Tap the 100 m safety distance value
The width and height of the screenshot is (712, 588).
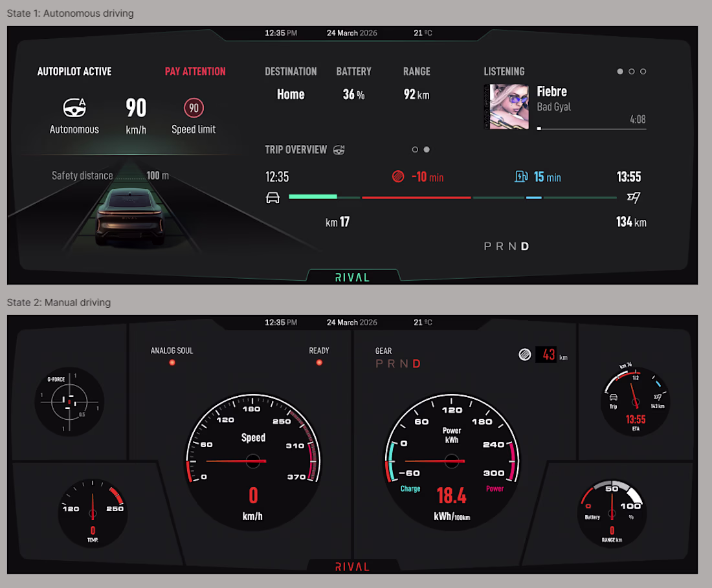tap(157, 175)
